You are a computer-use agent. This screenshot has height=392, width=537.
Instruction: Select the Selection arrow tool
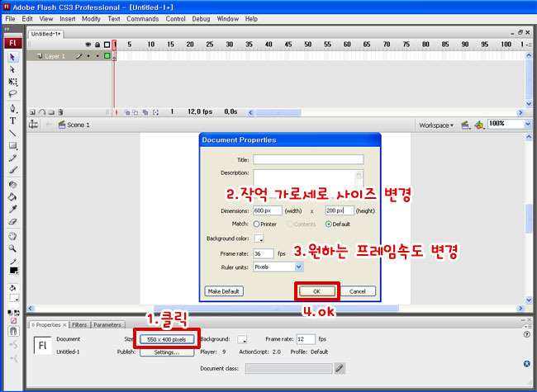click(x=12, y=57)
